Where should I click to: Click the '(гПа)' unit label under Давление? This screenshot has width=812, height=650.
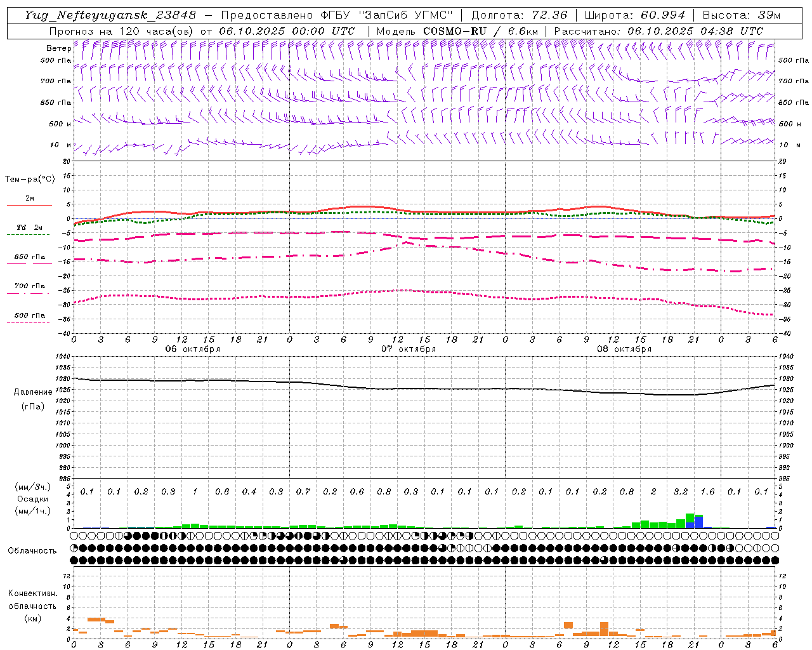point(33,407)
